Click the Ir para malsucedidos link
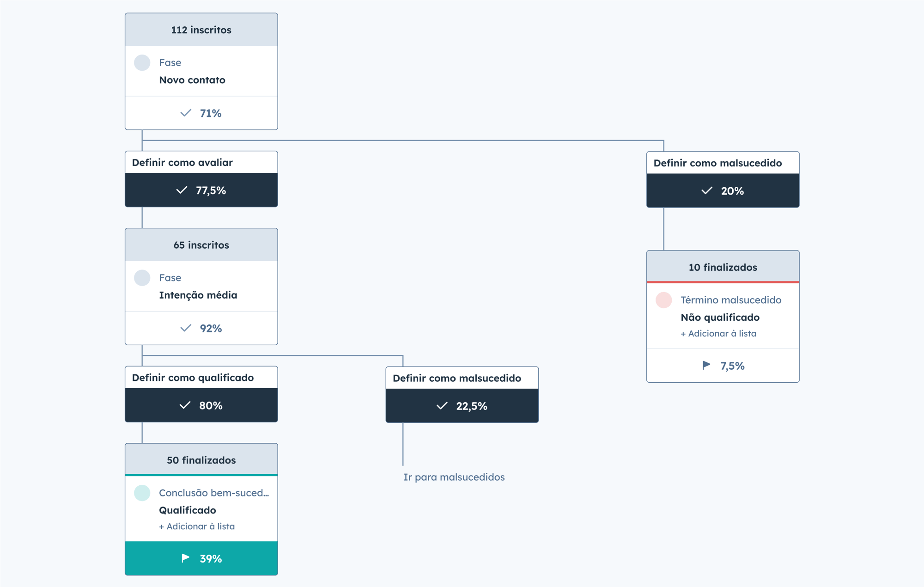 pyautogui.click(x=454, y=477)
